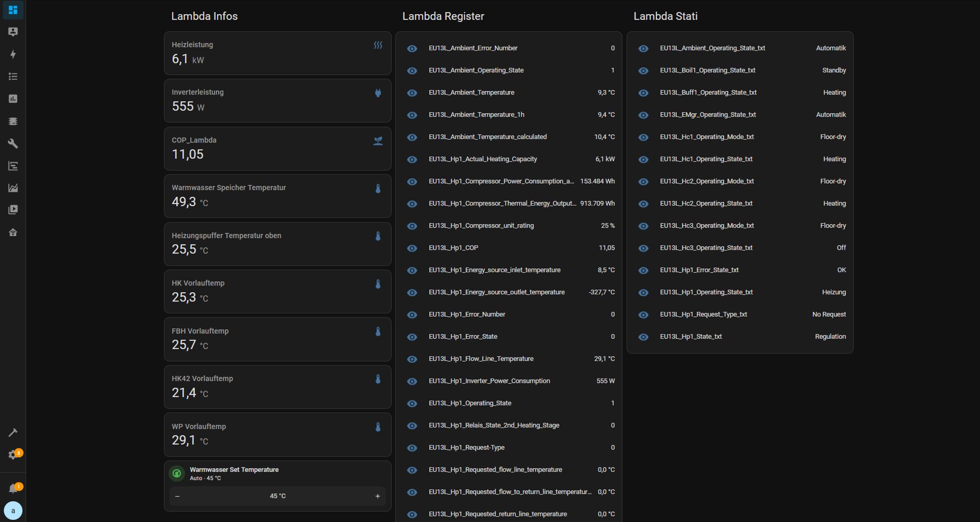The width and height of the screenshot is (980, 522).
Task: Select EU13L_Ambient_Operating_State row in Lambda Register
Action: pyautogui.click(x=509, y=71)
